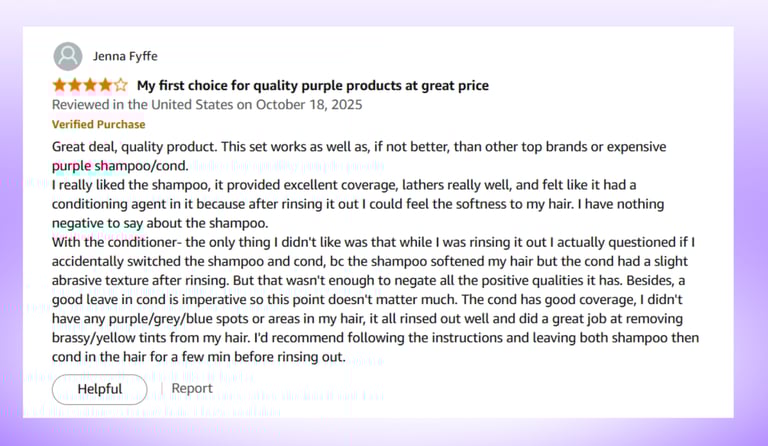Click the line starting abrasive texture after rinsing

coord(368,281)
